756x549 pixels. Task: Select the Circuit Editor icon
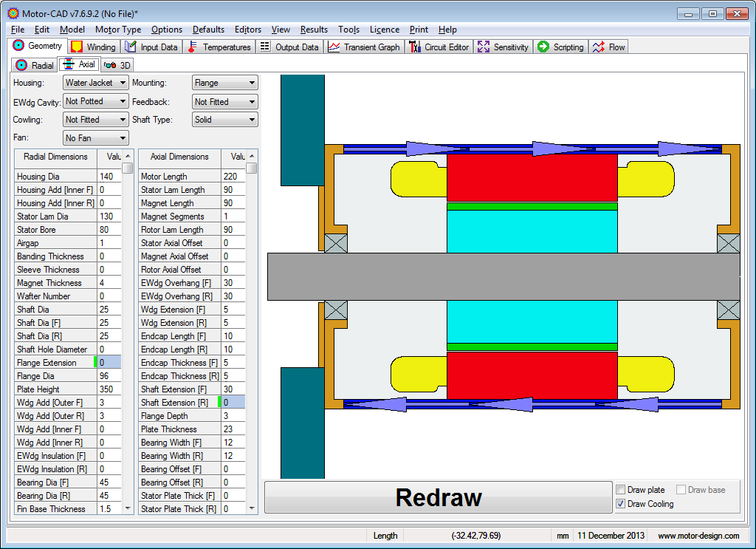click(x=414, y=47)
